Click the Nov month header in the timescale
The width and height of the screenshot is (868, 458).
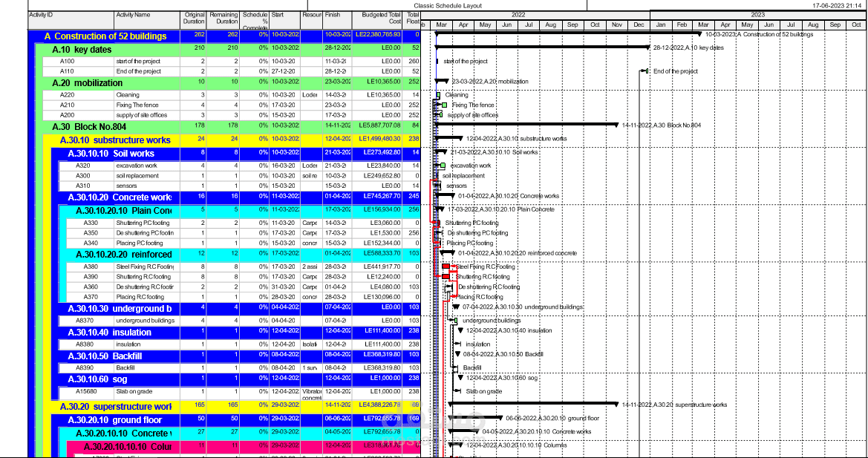click(617, 25)
